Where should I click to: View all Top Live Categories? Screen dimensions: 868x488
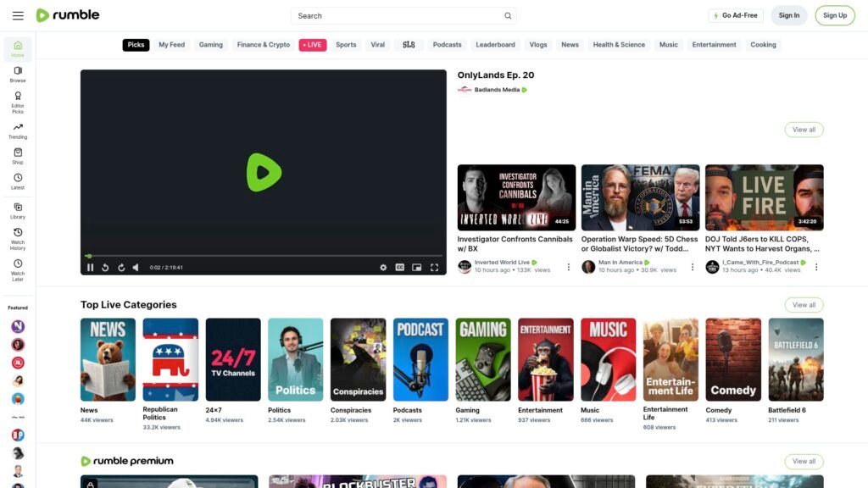click(x=804, y=305)
